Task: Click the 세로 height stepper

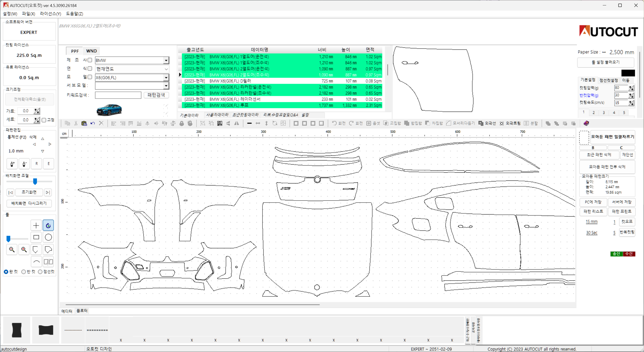Action: pyautogui.click(x=37, y=120)
